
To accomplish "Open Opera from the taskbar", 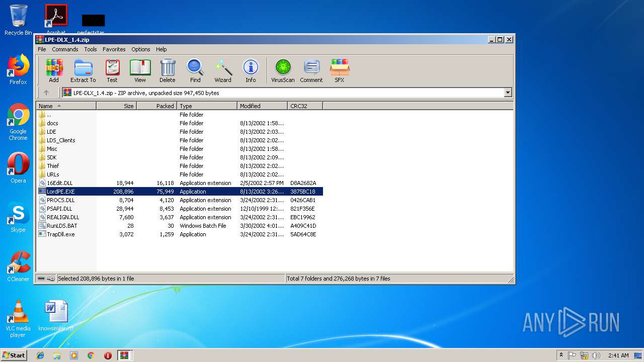I will point(108,355).
